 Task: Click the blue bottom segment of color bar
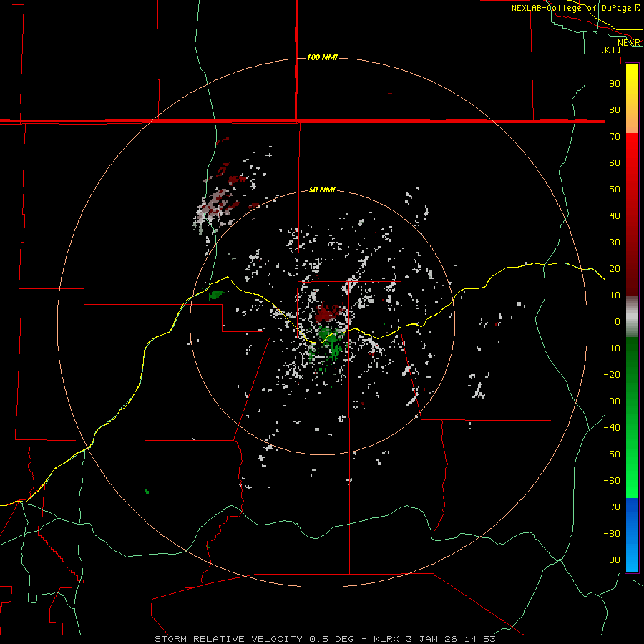pyautogui.click(x=632, y=535)
